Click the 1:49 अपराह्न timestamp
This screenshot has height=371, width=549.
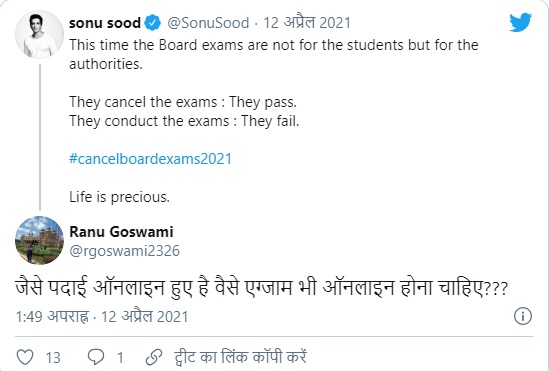pos(53,316)
